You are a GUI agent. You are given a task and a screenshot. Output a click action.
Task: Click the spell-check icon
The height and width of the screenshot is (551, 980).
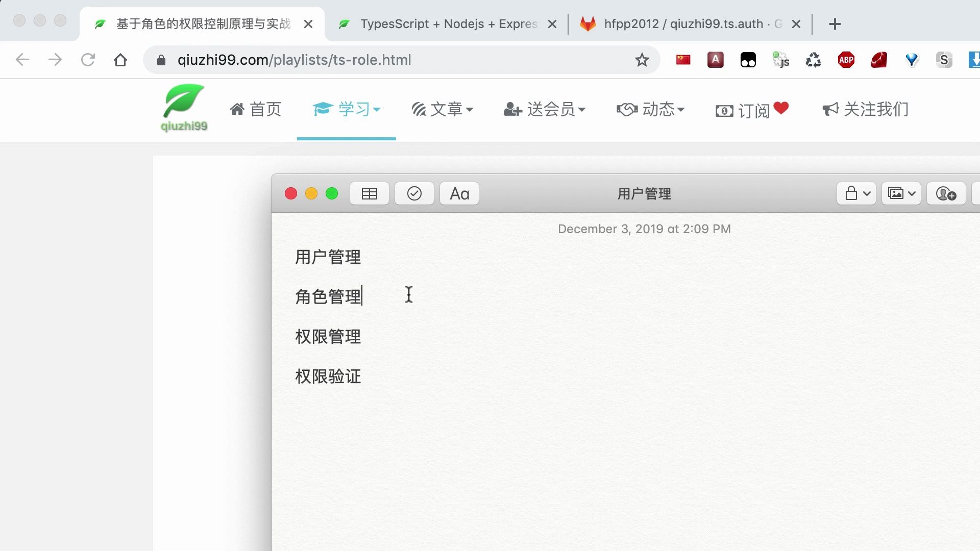[413, 194]
